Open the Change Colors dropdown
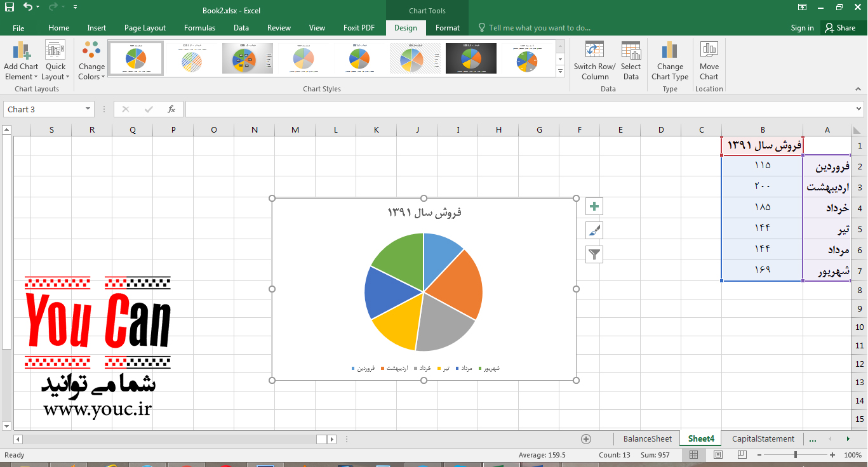The width and height of the screenshot is (868, 467). [x=91, y=62]
